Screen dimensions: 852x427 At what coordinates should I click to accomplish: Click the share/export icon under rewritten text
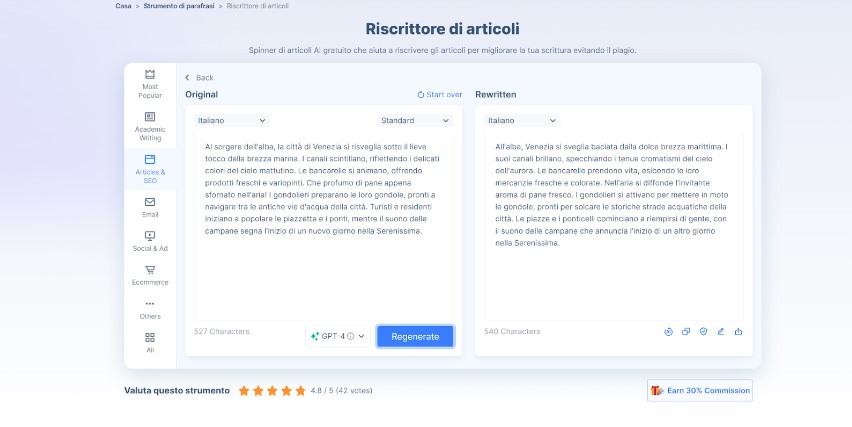tap(738, 332)
